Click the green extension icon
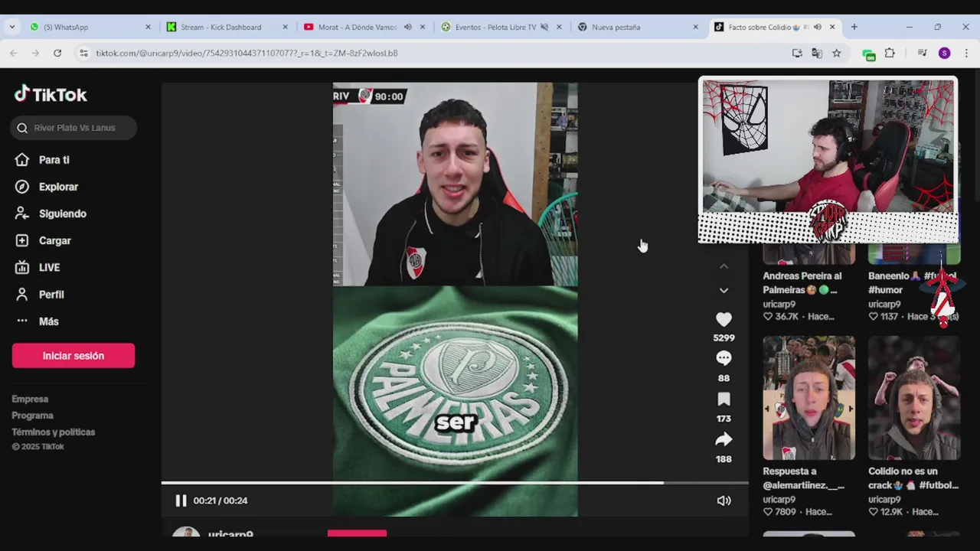Viewport: 980px width, 551px height. (868, 54)
